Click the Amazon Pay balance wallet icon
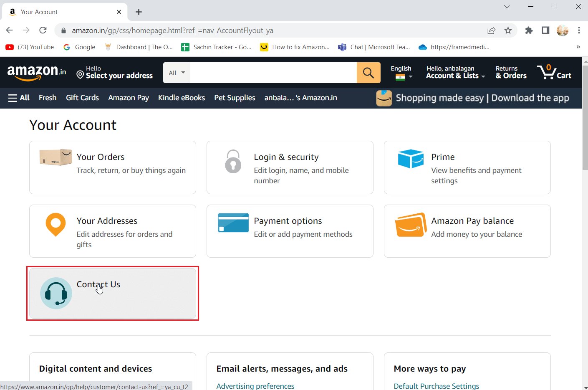 point(411,225)
